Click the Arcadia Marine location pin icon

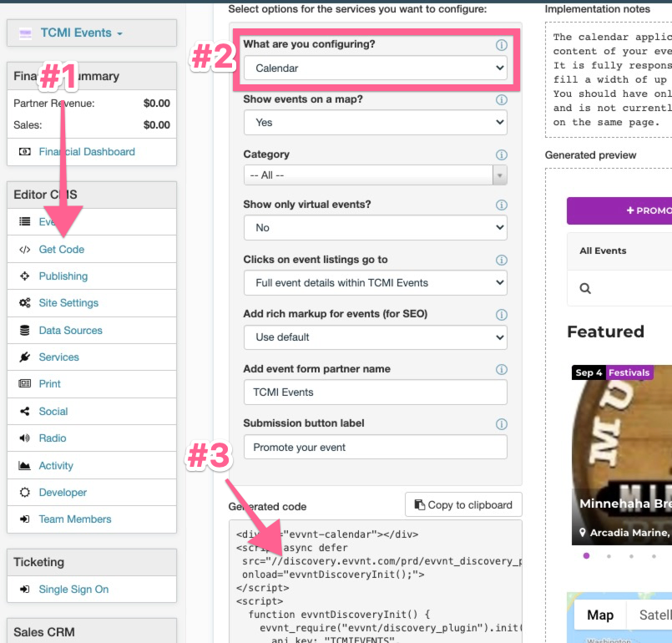pyautogui.click(x=583, y=533)
